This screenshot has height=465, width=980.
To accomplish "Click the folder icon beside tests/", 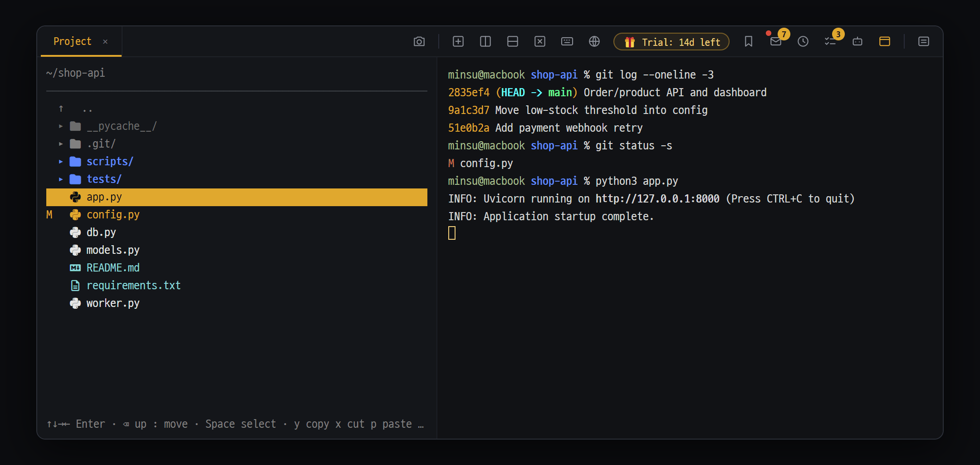I will tap(75, 179).
